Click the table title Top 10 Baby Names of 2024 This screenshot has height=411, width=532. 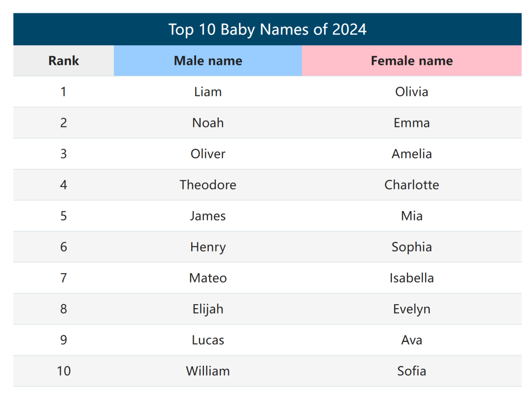267,30
